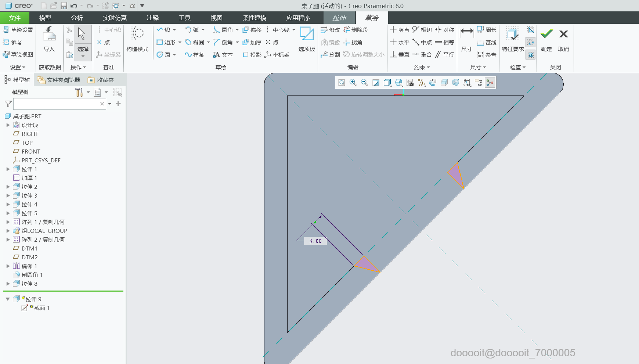Image resolution: width=639 pixels, height=364 pixels.
Task: Select the 弧 (Arc) sketch tool
Action: (192, 30)
